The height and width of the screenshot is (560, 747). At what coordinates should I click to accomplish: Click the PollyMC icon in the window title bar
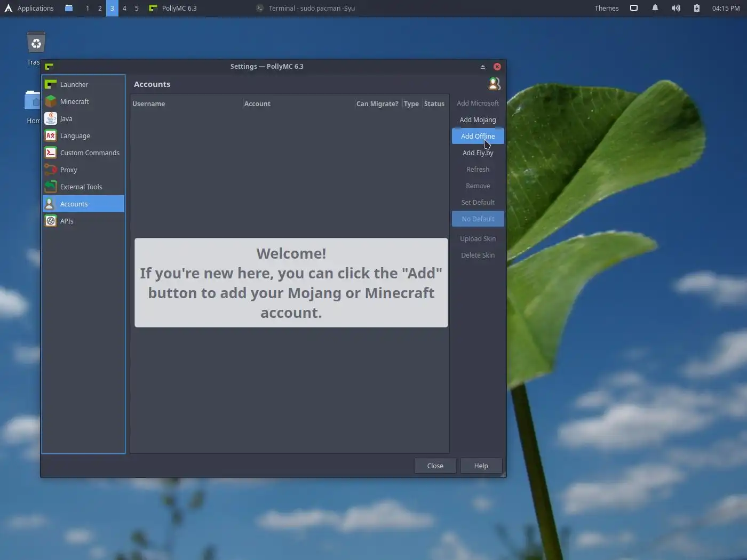click(49, 67)
